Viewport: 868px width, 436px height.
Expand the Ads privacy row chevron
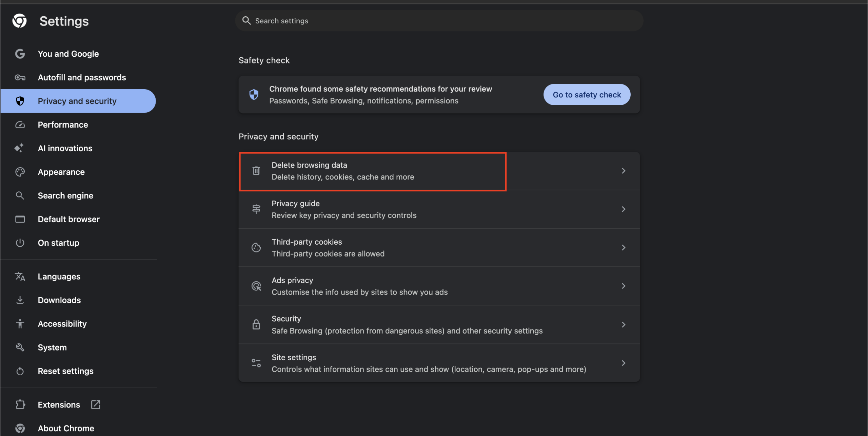click(624, 286)
